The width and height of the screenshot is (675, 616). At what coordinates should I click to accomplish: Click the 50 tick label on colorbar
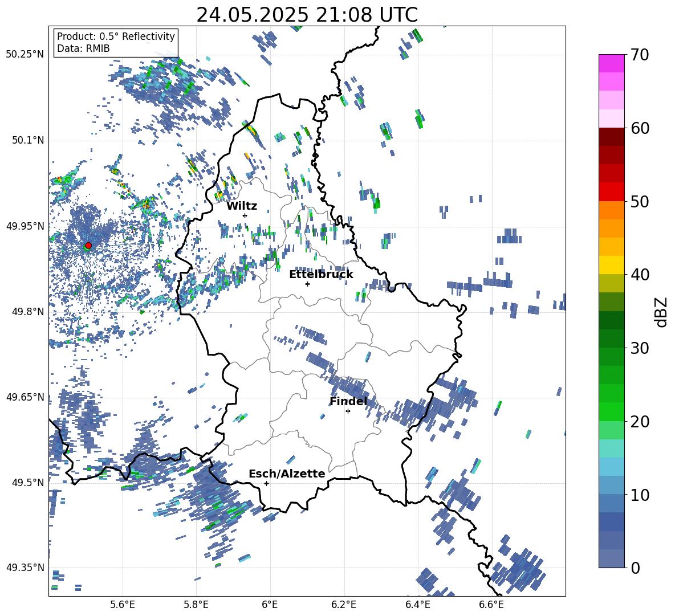[x=640, y=201]
